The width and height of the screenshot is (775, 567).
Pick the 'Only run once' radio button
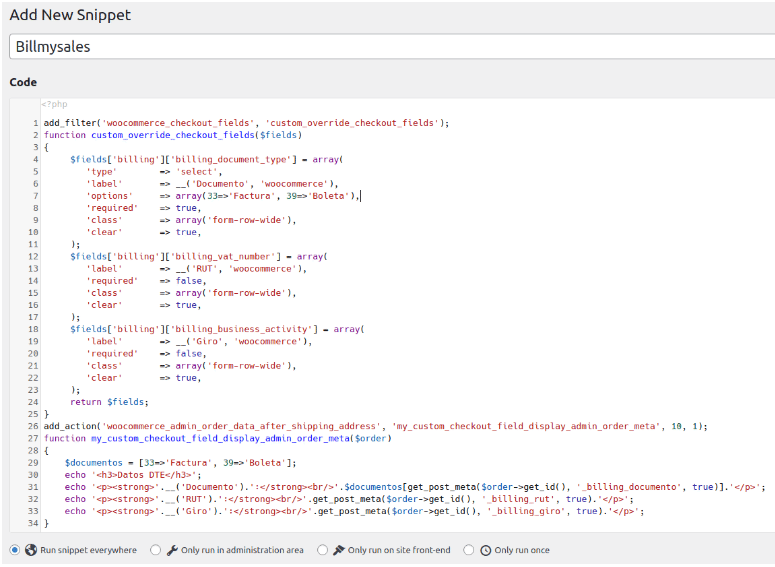469,550
